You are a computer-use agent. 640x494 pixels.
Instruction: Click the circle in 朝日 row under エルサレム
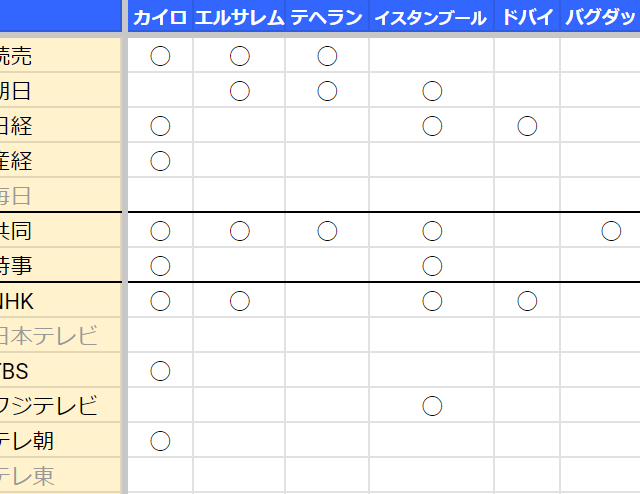[x=239, y=91]
